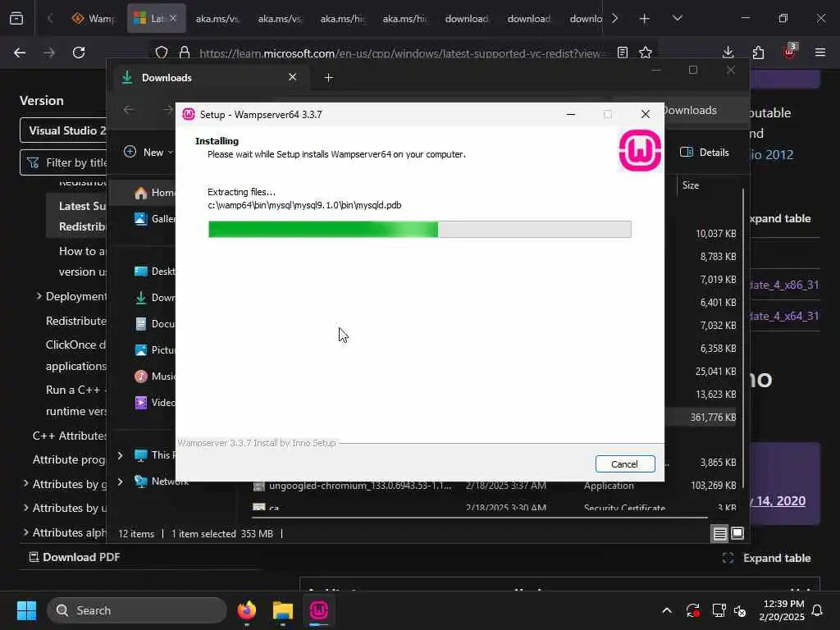Switch to first aka.ms/vs tab

[x=217, y=19]
